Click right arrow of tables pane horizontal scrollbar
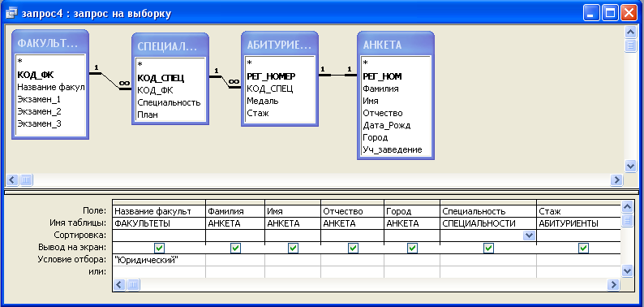 (616, 179)
